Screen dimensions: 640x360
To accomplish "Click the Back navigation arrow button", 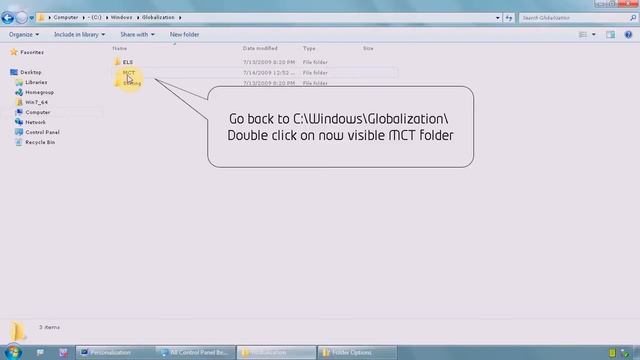I will pyautogui.click(x=8, y=18).
